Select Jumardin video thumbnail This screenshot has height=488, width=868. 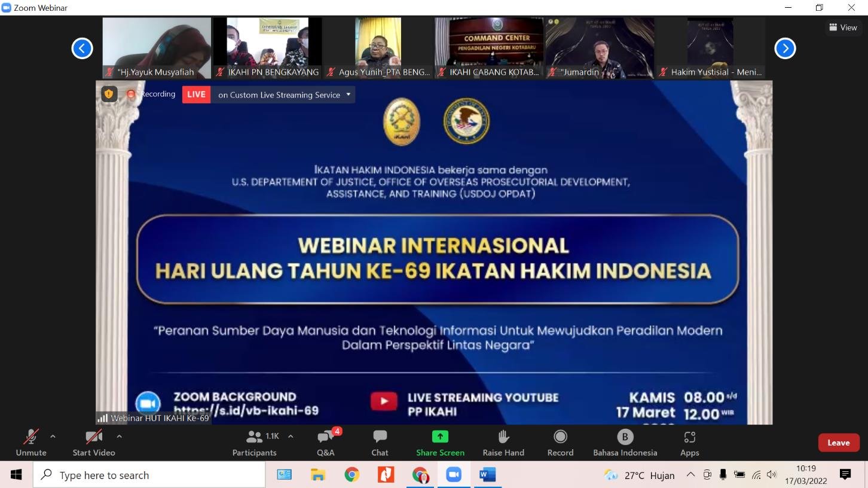click(x=600, y=48)
